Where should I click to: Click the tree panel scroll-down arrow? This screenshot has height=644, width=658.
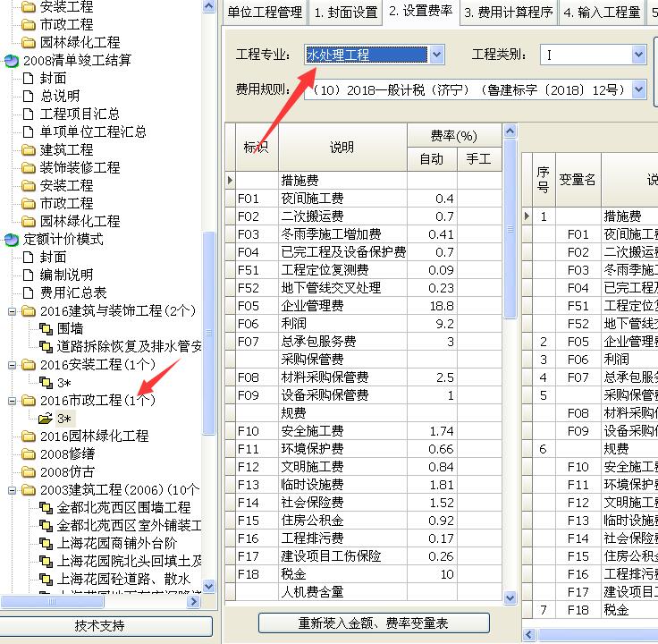[x=208, y=586]
